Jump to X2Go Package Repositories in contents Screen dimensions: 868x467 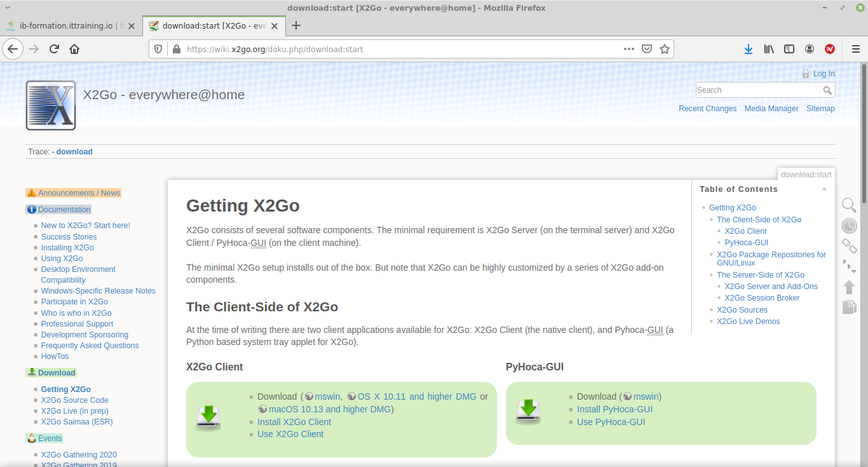click(x=771, y=259)
